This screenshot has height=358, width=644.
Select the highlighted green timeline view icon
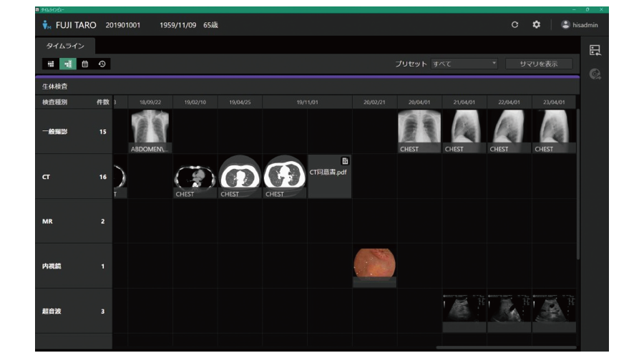coord(68,64)
